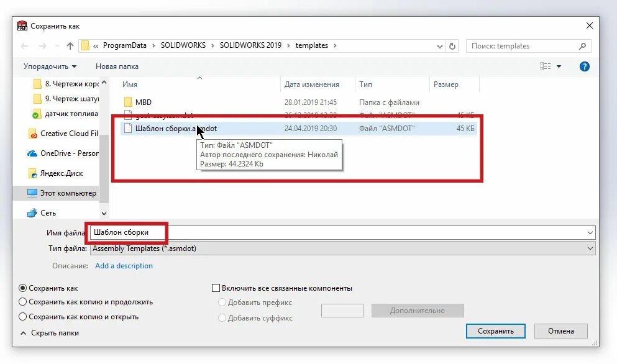Select Сеть in sidebar

pyautogui.click(x=42, y=213)
